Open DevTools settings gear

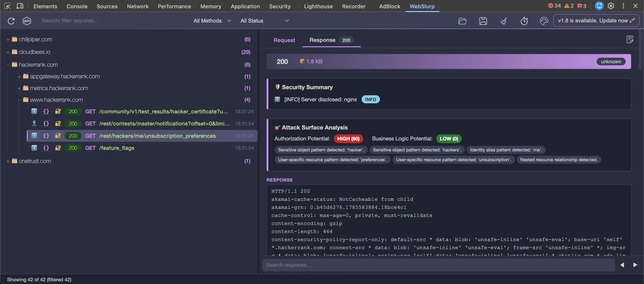click(x=611, y=6)
